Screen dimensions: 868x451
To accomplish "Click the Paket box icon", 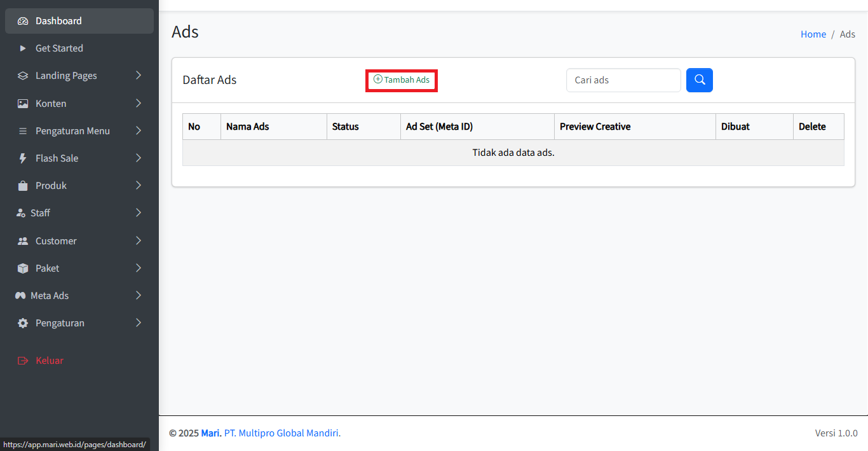I will click(x=23, y=268).
